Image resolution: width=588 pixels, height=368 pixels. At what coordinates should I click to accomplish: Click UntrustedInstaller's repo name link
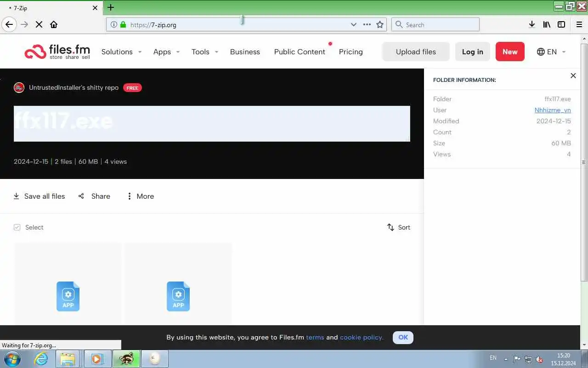click(x=73, y=87)
